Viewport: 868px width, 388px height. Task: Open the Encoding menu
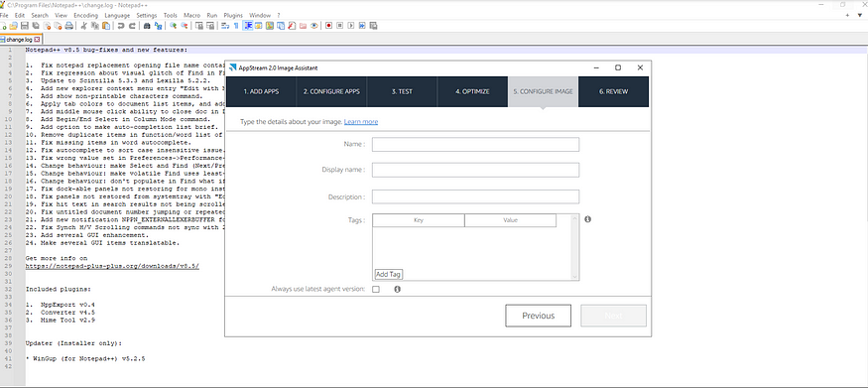click(x=85, y=16)
